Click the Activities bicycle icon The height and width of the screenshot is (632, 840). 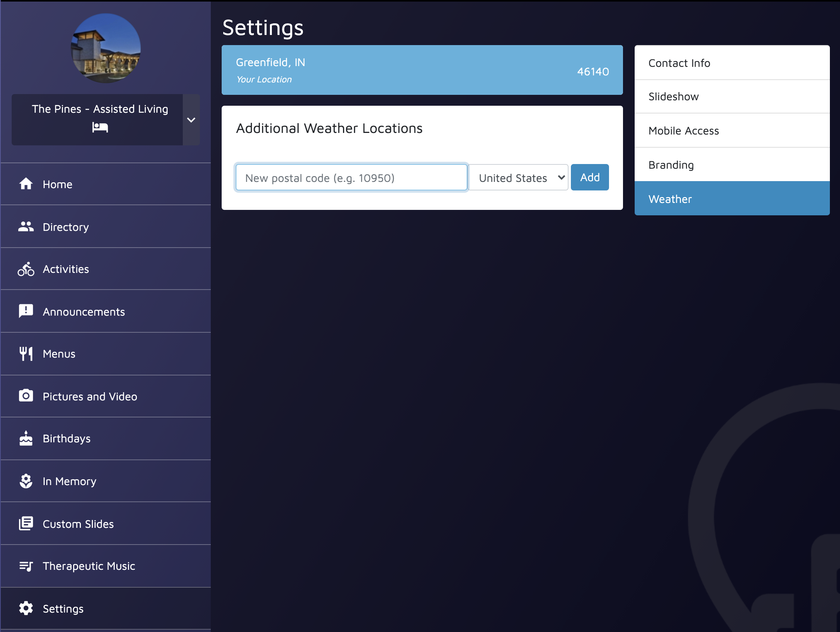coord(26,269)
